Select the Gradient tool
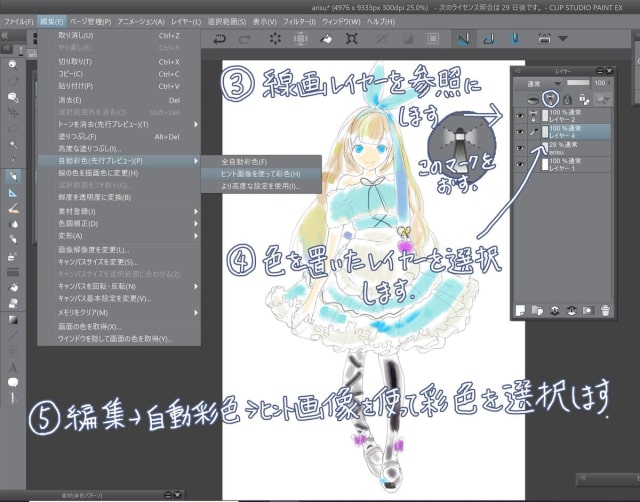 (x=13, y=320)
